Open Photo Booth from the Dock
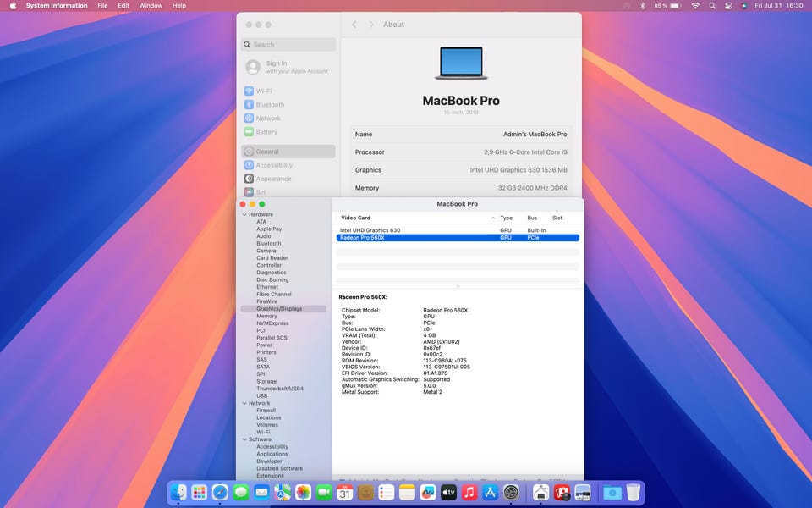Viewport: 812px width, 508px height. coord(562,492)
